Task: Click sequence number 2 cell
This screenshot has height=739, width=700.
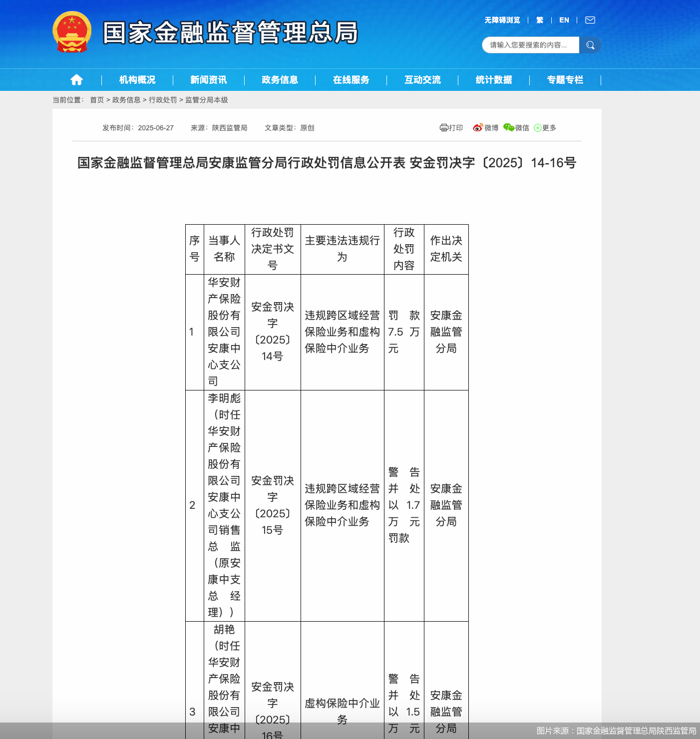Action: tap(195, 505)
